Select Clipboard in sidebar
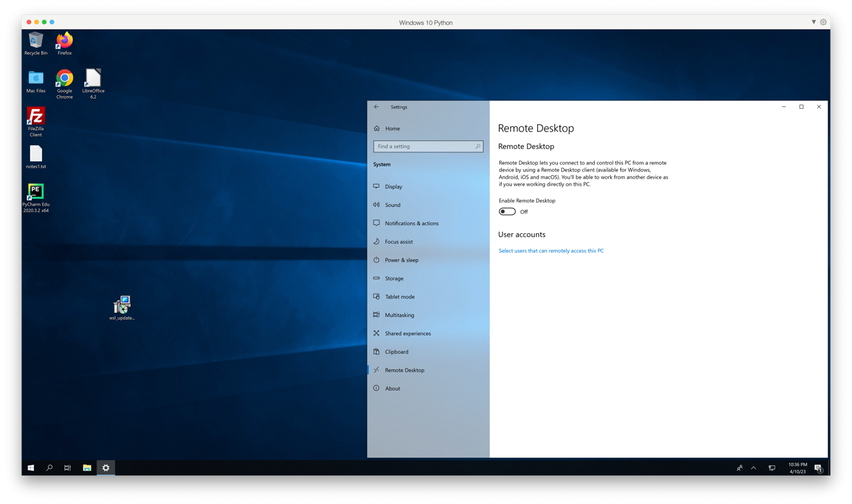The width and height of the screenshot is (852, 504). tap(428, 352)
